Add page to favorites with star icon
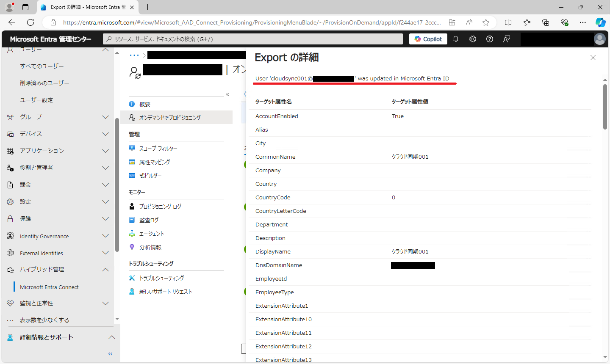Screen dimensions: 610x364 [486, 22]
